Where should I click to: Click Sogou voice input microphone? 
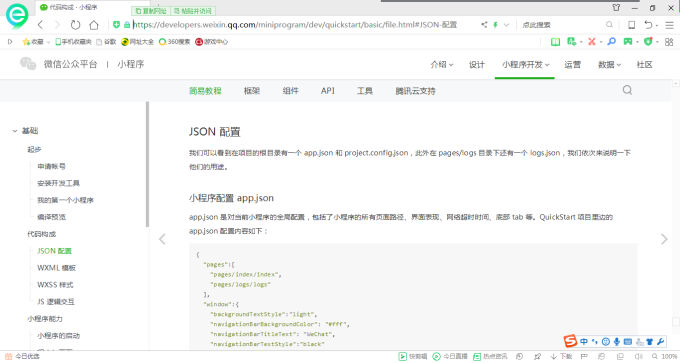[x=617, y=342]
